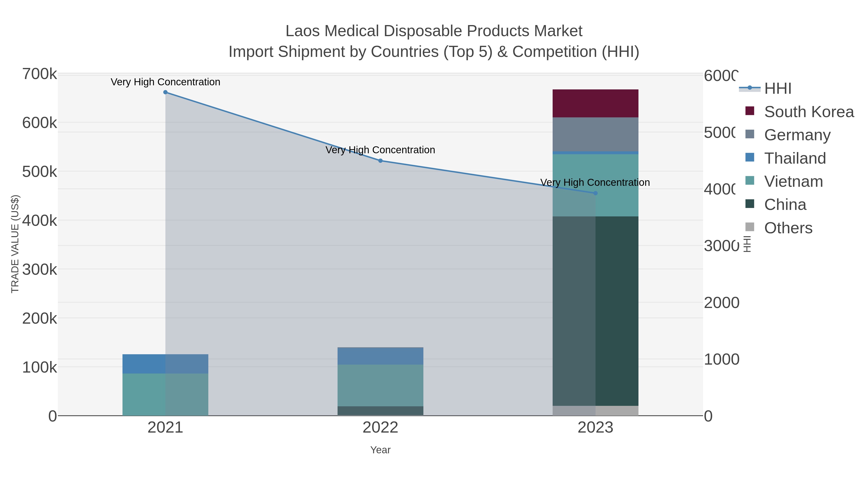The height and width of the screenshot is (488, 868).
Task: Select the 2022 Vietnam bar segment
Action: pyautogui.click(x=380, y=386)
